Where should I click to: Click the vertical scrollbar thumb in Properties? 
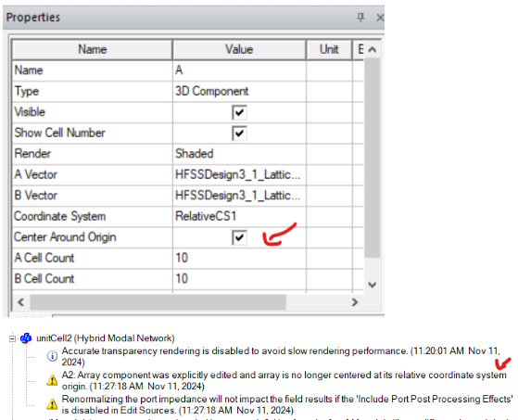click(x=373, y=158)
